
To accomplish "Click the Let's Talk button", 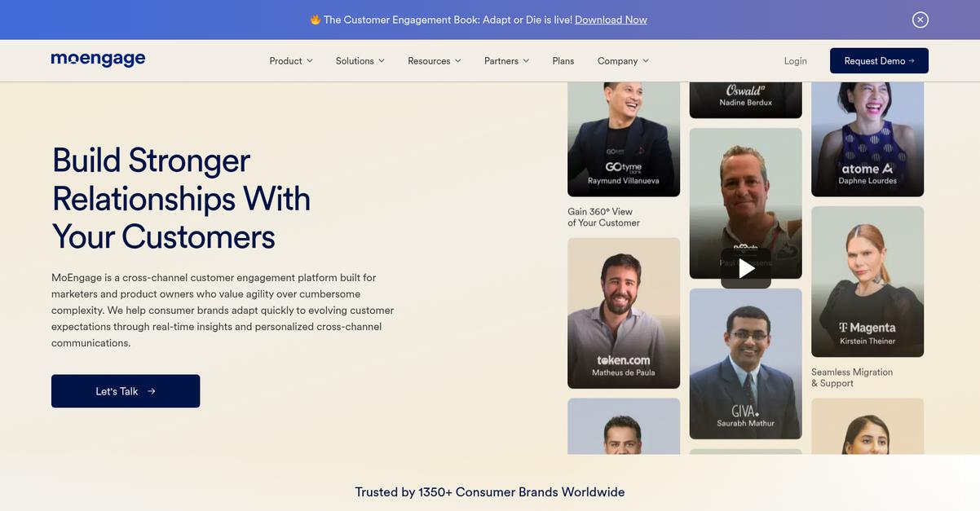I will click(x=126, y=391).
